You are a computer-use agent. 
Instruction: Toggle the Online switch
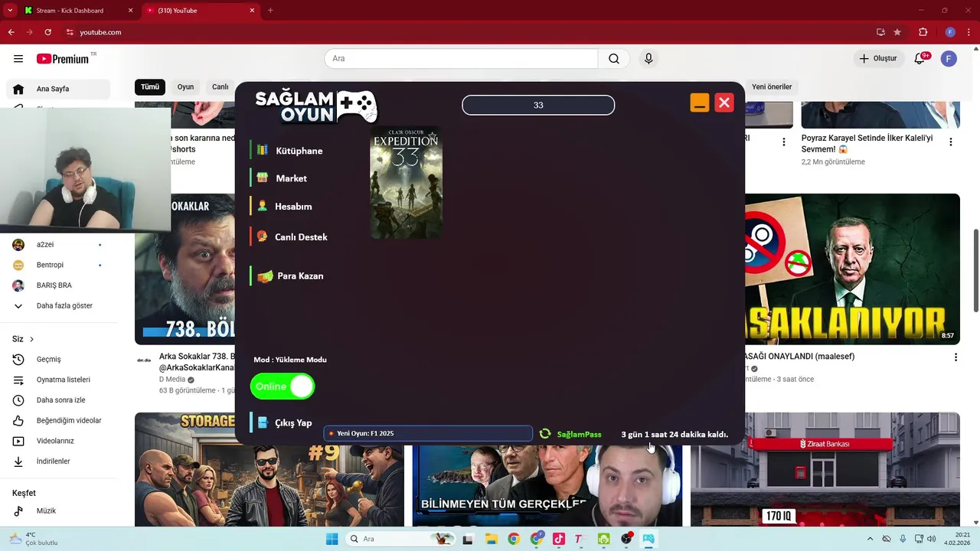(283, 386)
